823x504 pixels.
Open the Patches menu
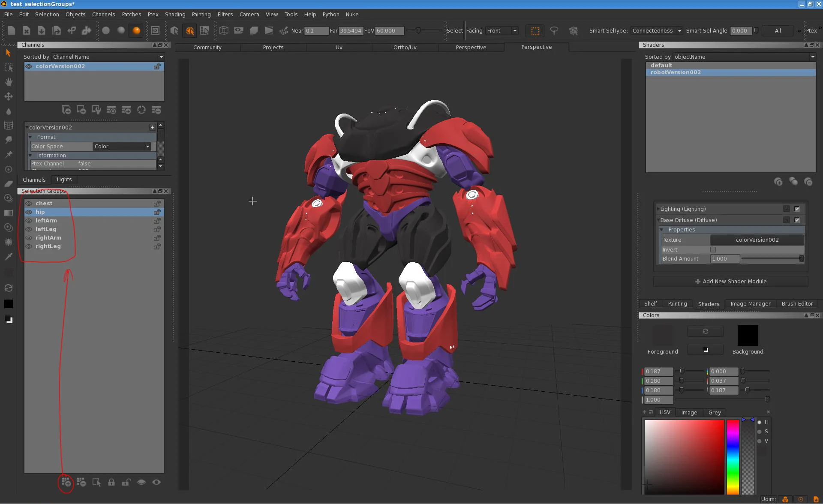[131, 14]
